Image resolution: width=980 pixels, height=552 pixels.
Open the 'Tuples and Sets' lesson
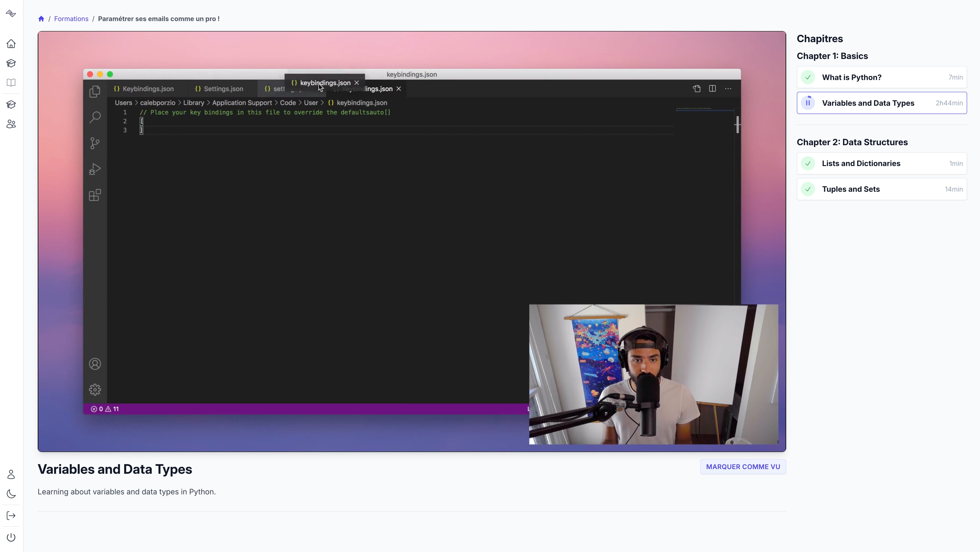pos(882,189)
